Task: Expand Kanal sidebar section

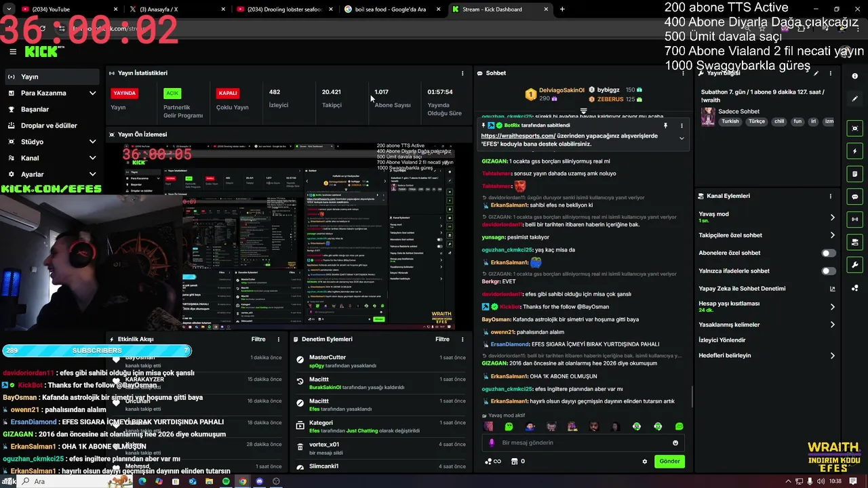Action: click(92, 158)
